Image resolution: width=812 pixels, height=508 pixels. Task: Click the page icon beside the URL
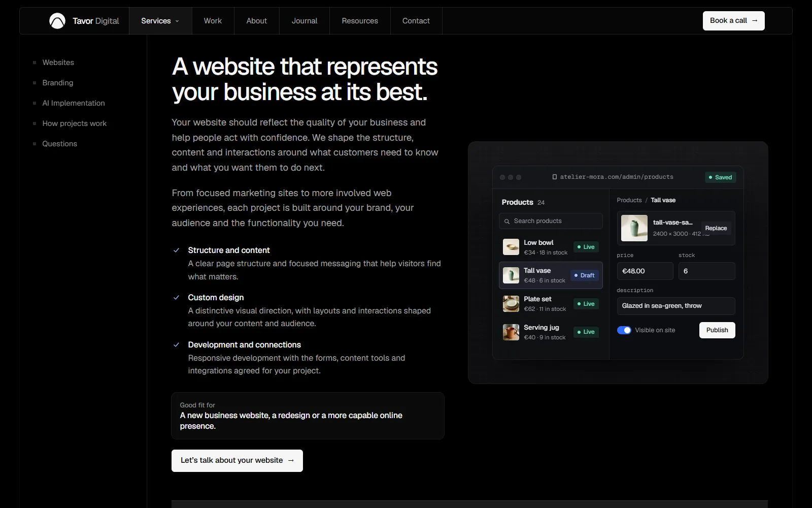point(555,177)
